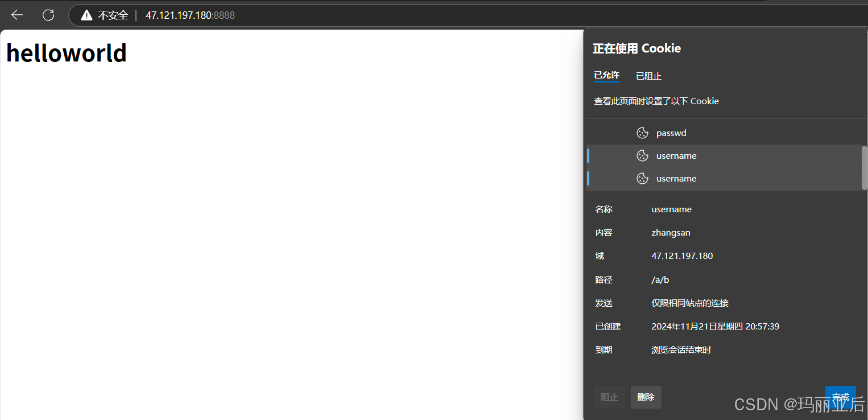Click the 删除 button to remove the cookie
Image resolution: width=868 pixels, height=420 pixels.
coord(646,397)
